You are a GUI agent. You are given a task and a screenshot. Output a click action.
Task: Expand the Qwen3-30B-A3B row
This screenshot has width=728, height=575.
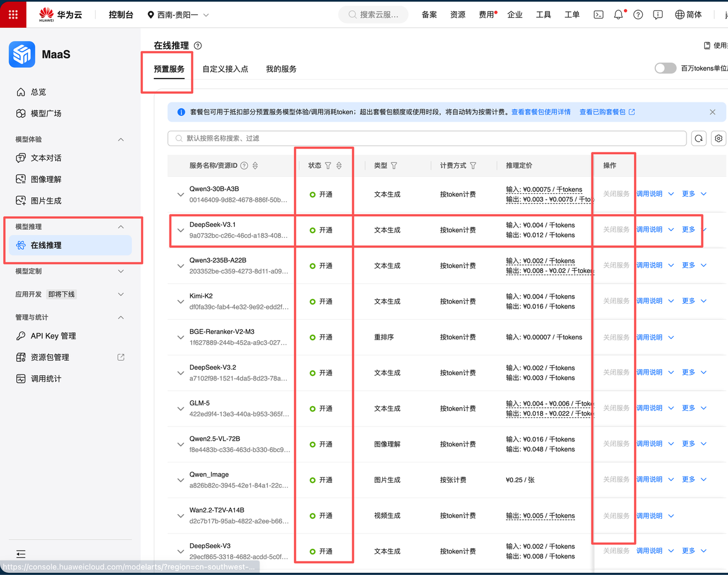click(x=180, y=195)
